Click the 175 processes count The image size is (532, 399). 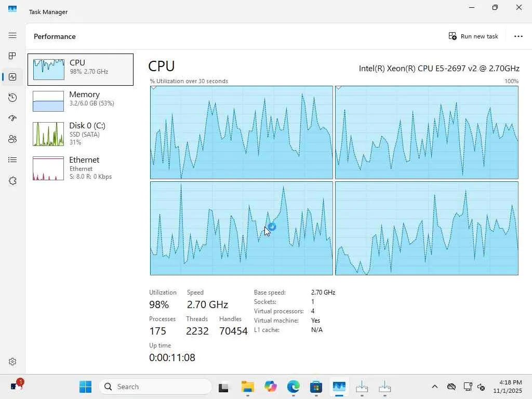pyautogui.click(x=158, y=331)
